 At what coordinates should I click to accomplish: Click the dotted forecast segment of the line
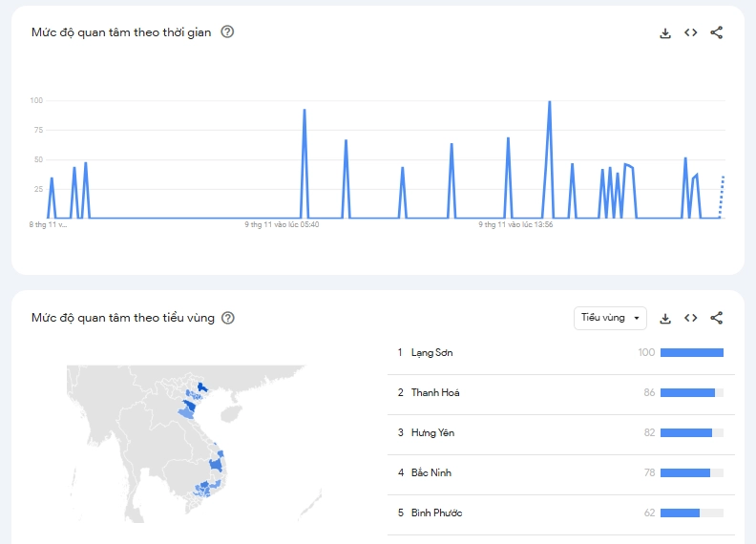tap(723, 196)
